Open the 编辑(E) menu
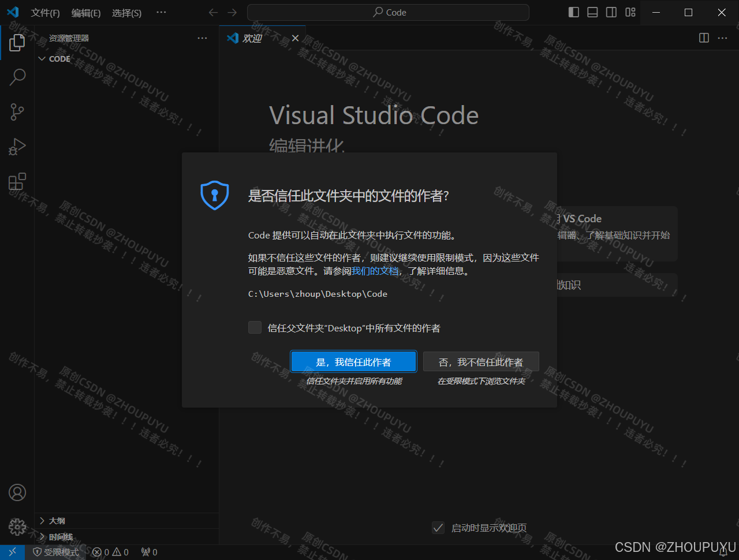This screenshot has height=560, width=739. (86, 13)
